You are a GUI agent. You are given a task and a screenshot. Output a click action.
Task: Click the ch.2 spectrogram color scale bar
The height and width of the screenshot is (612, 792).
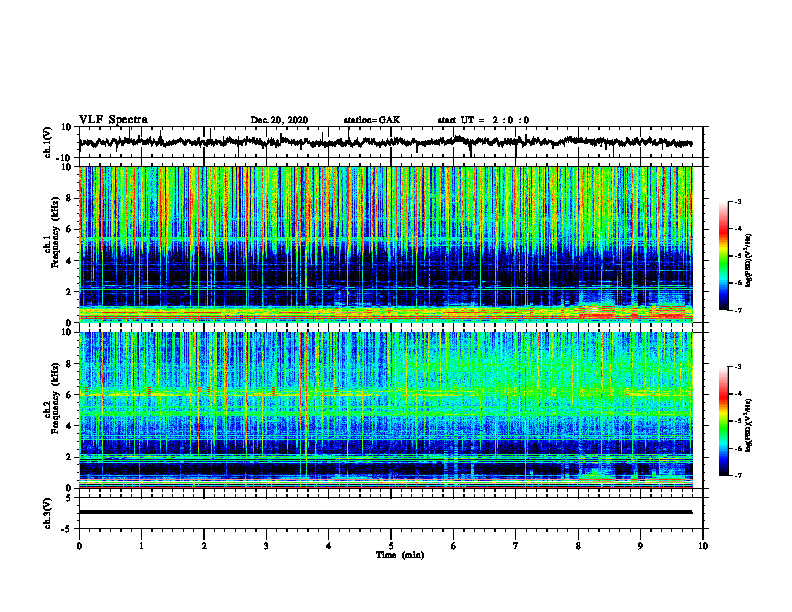coord(724,421)
